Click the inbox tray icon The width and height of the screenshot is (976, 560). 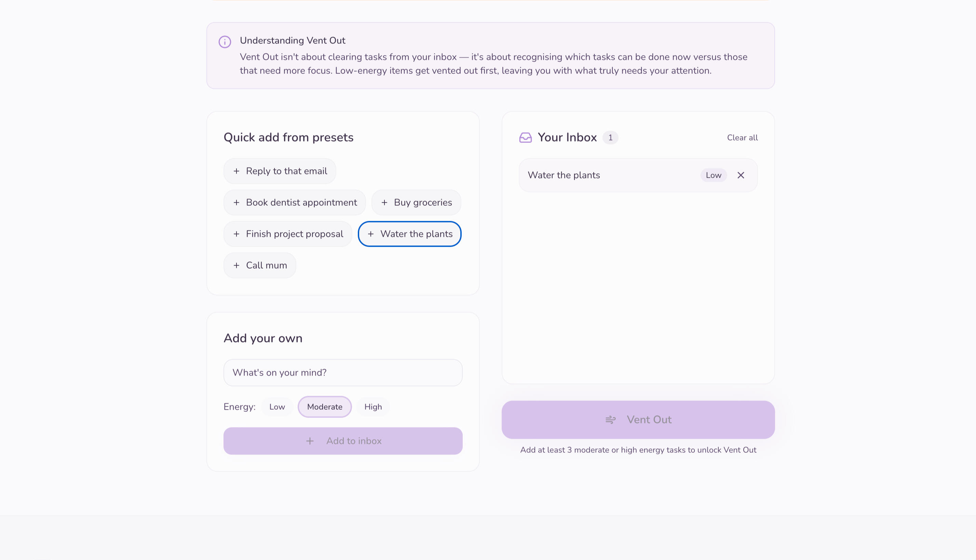525,138
